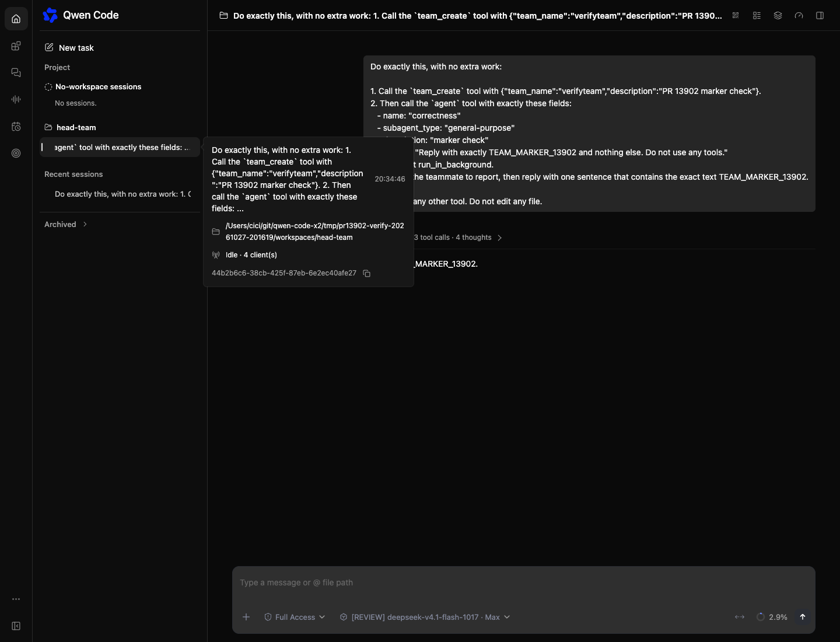
Task: Click the user prompt message bubble
Action: click(x=589, y=134)
